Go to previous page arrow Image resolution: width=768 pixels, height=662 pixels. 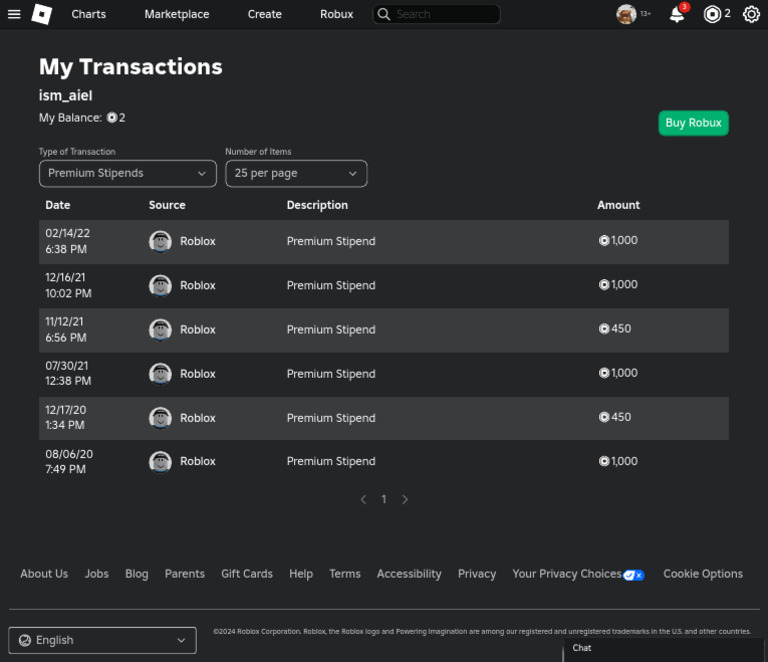pyautogui.click(x=363, y=499)
